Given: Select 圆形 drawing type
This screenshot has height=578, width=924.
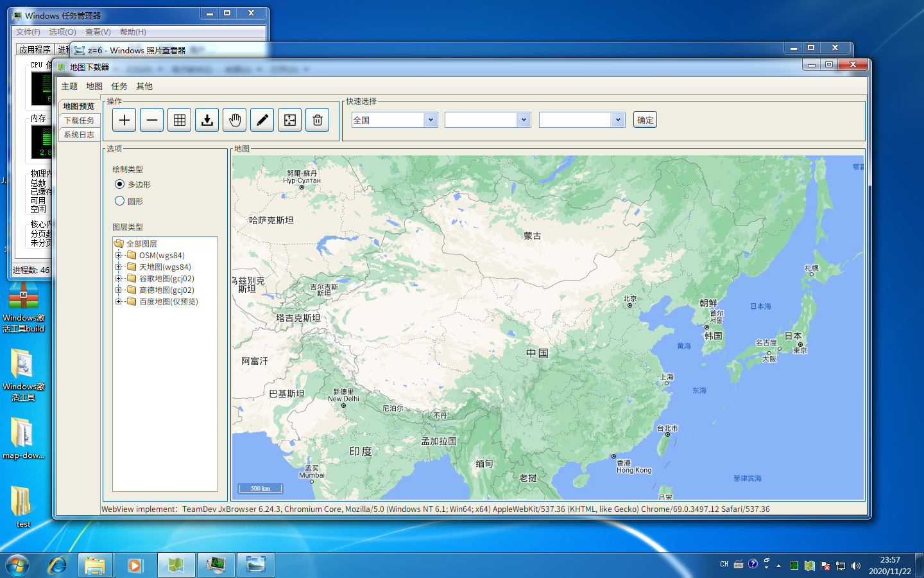Looking at the screenshot, I should (x=129, y=201).
